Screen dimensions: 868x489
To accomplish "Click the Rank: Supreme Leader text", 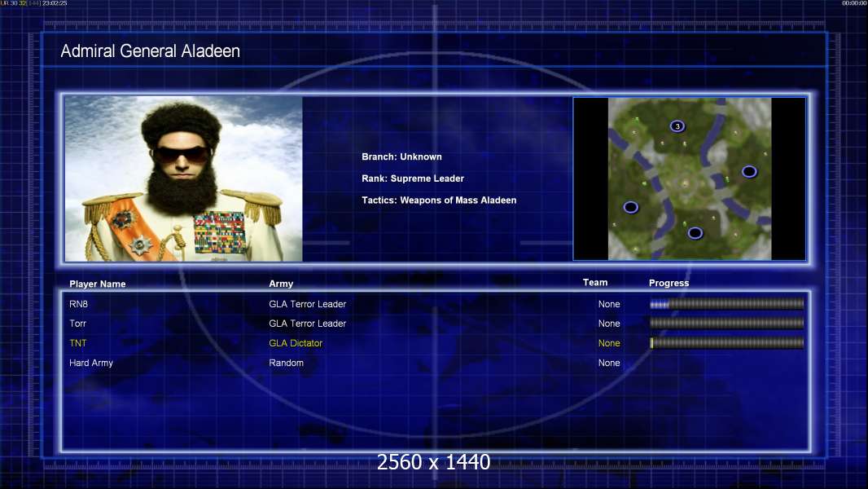I will [x=412, y=178].
